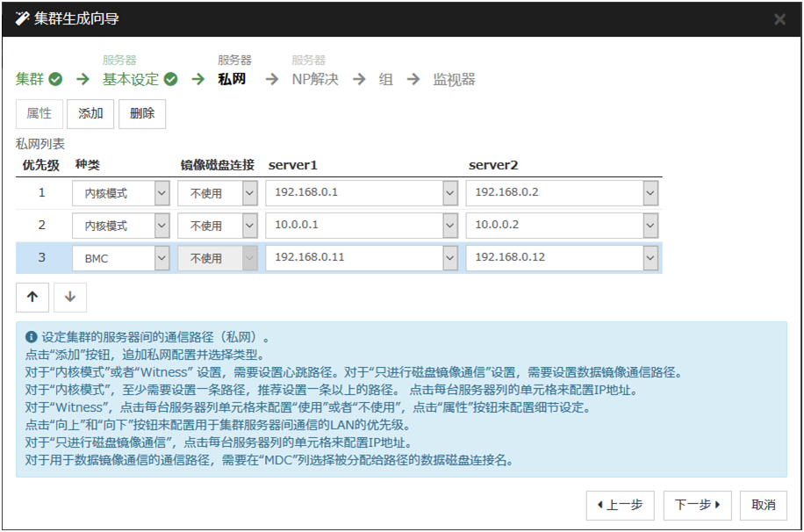Select the server1 field 192.168.0.11
The height and width of the screenshot is (532, 804).
(355, 258)
